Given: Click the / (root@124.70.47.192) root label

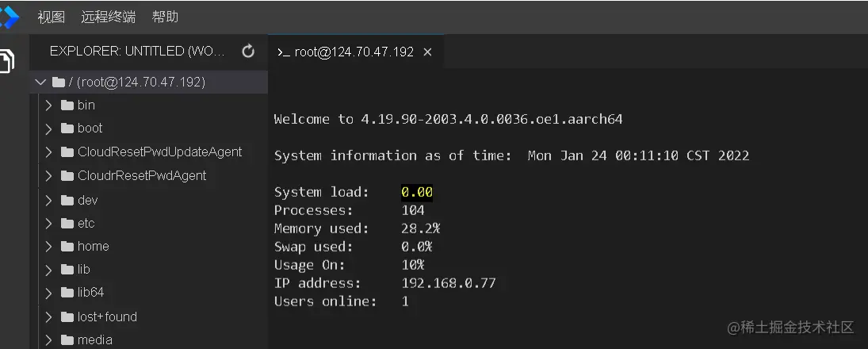Looking at the screenshot, I should [x=137, y=82].
